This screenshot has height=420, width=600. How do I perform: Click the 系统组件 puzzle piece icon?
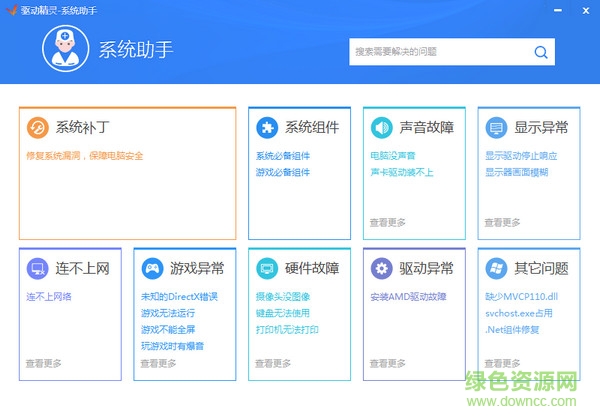click(267, 127)
